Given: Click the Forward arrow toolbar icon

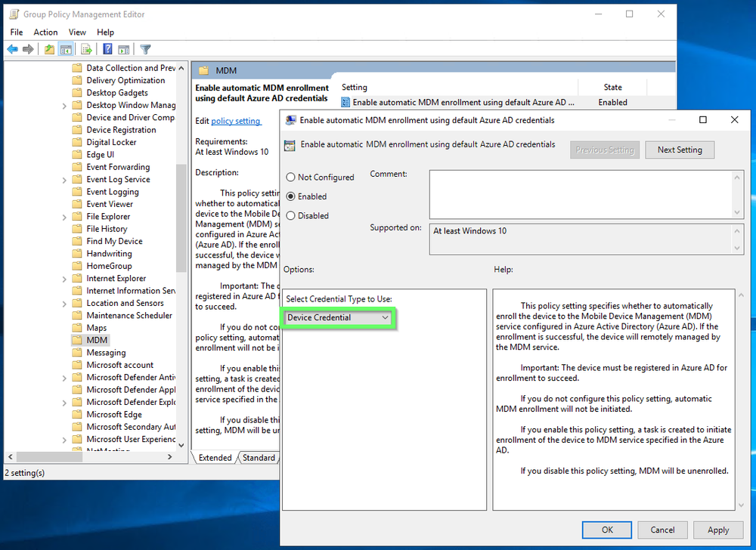Looking at the screenshot, I should [x=28, y=49].
